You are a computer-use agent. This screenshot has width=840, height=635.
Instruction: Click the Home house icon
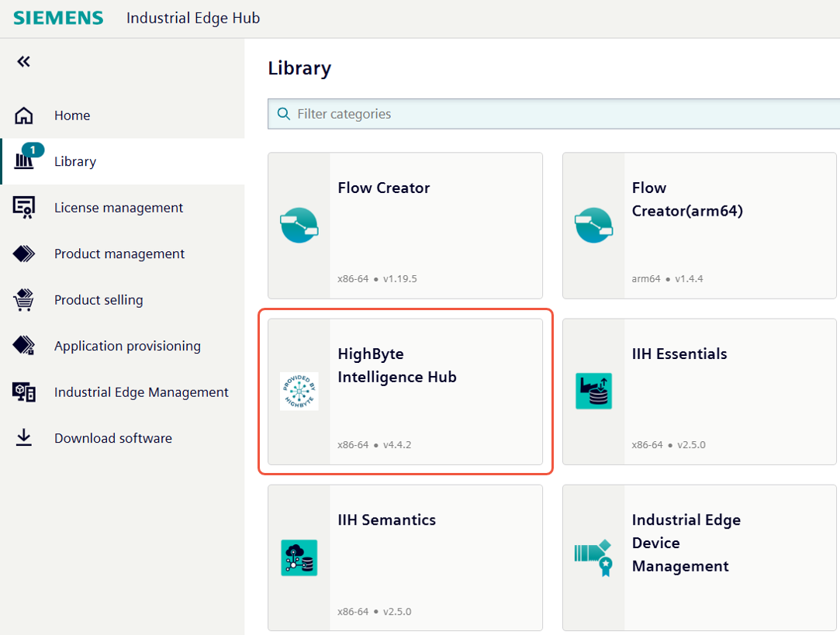(x=23, y=115)
